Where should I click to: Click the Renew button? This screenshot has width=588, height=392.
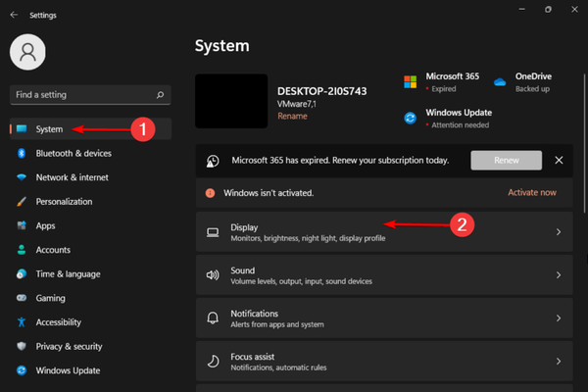pos(507,160)
